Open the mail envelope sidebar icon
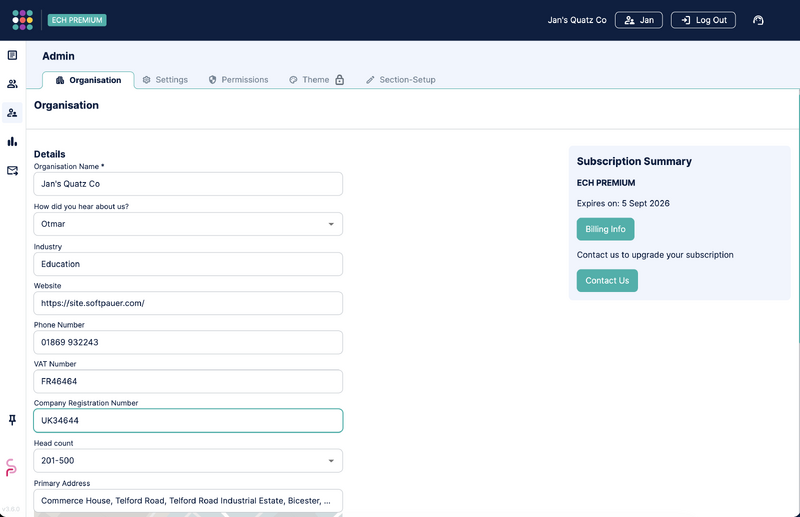800x517 pixels. (12, 170)
